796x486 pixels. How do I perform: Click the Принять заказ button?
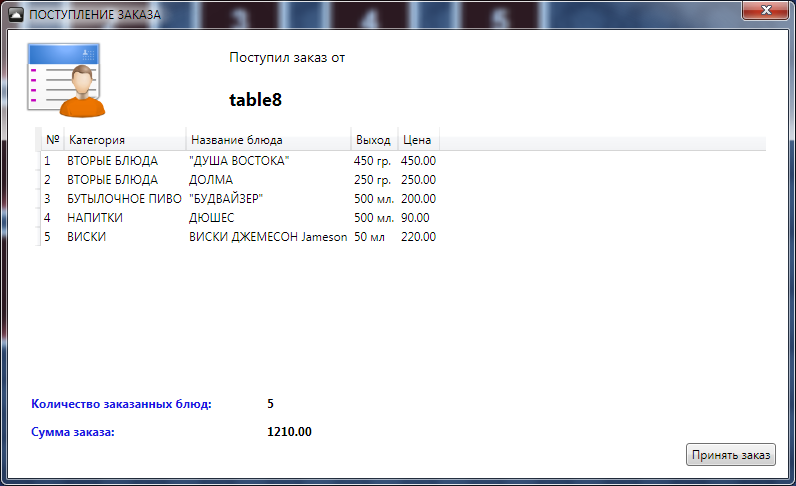(731, 455)
